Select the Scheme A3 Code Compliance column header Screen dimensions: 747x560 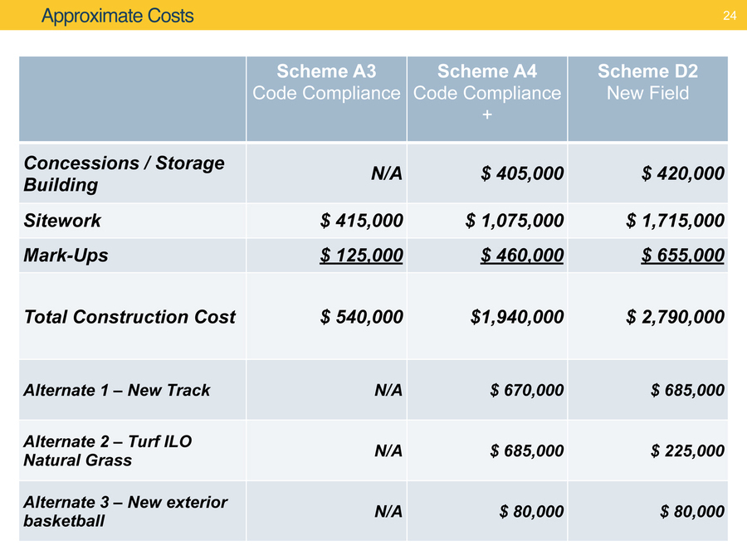tap(326, 82)
